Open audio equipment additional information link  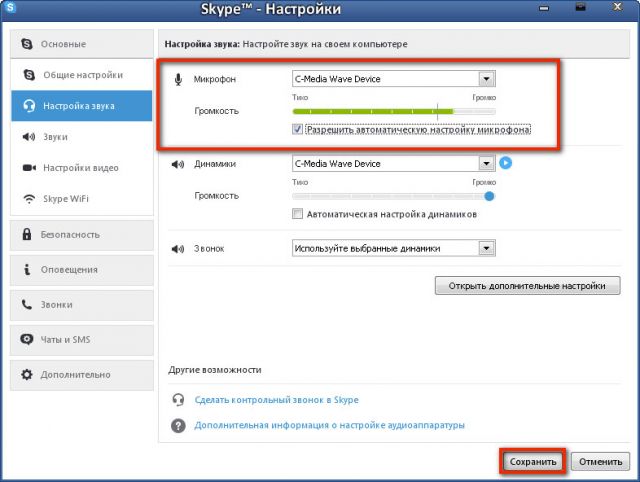click(x=329, y=425)
